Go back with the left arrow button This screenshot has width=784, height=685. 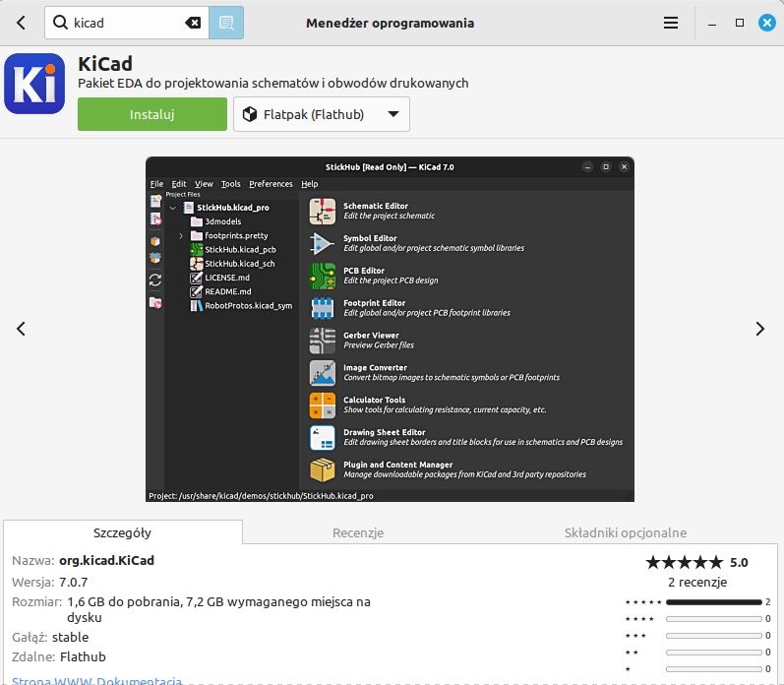[x=21, y=23]
